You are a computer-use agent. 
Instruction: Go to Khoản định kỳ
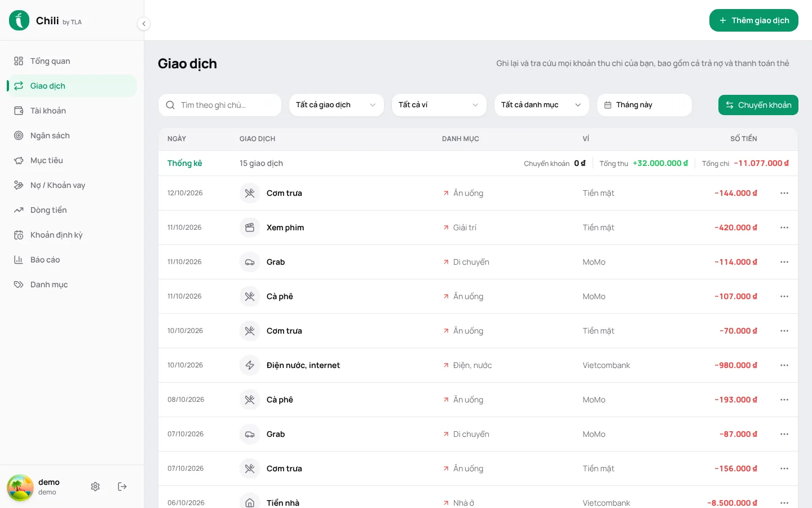tap(72, 235)
